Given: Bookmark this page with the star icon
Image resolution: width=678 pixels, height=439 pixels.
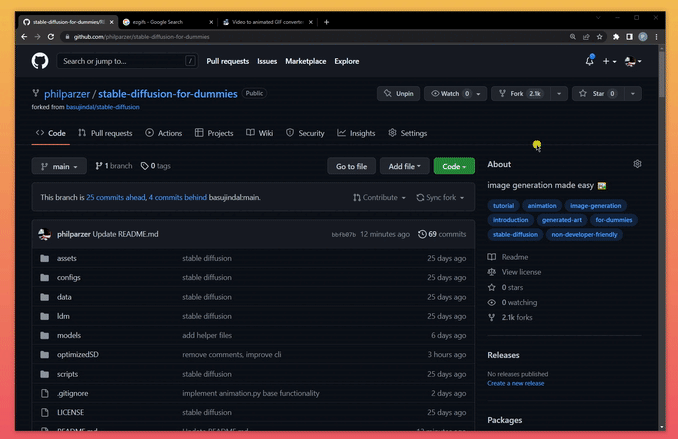Looking at the screenshot, I should coord(599,37).
